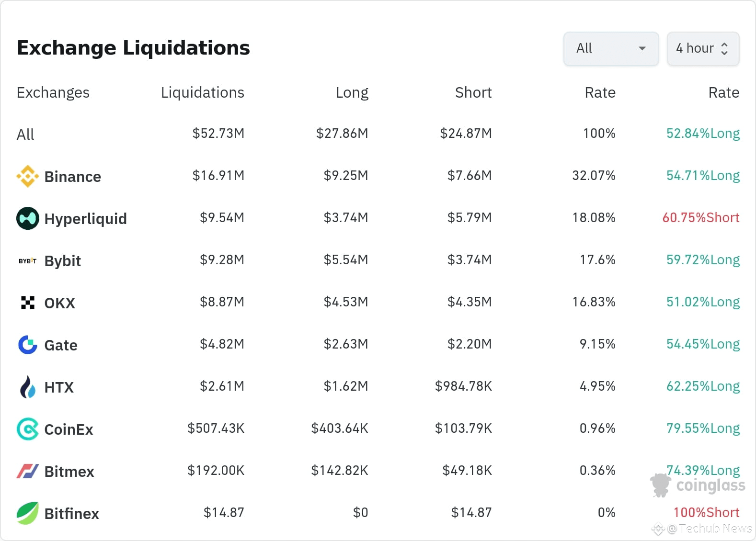This screenshot has height=541, width=756.
Task: Open the 4 hour timeframe selector
Action: [x=702, y=48]
